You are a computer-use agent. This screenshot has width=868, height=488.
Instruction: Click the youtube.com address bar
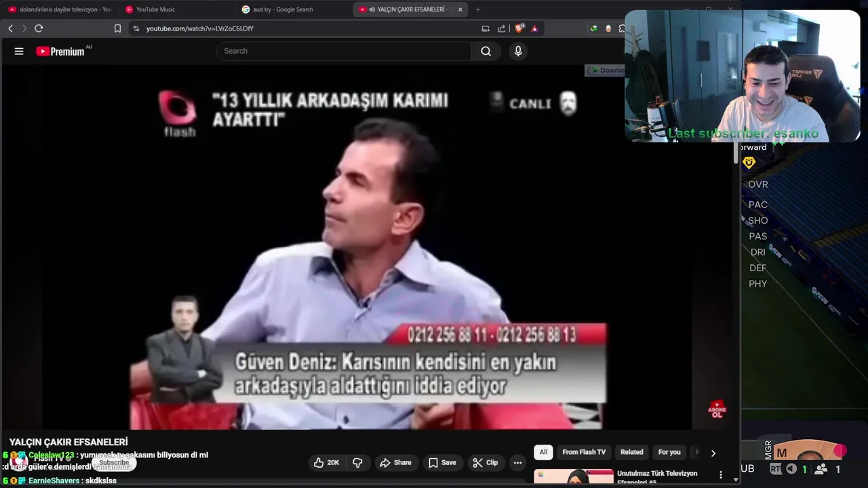pyautogui.click(x=305, y=28)
